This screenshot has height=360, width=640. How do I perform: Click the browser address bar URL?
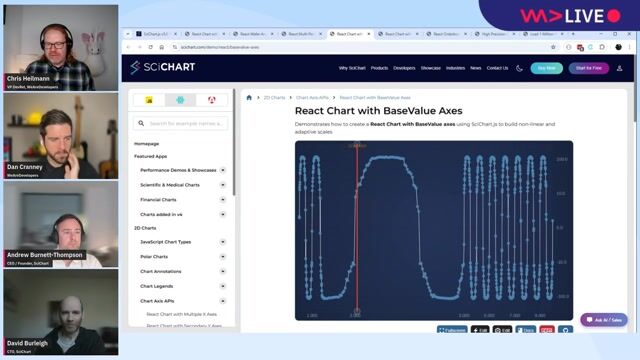tap(220, 47)
